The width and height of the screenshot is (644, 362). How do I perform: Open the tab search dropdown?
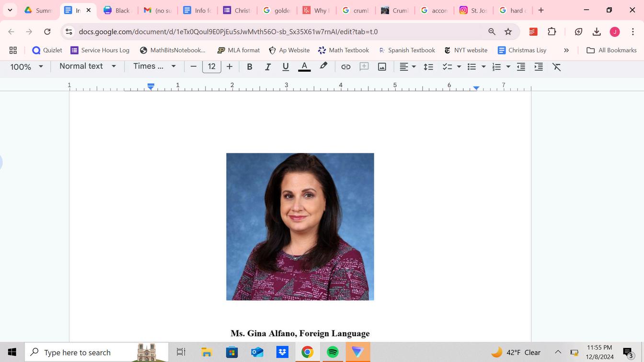coord(10,10)
